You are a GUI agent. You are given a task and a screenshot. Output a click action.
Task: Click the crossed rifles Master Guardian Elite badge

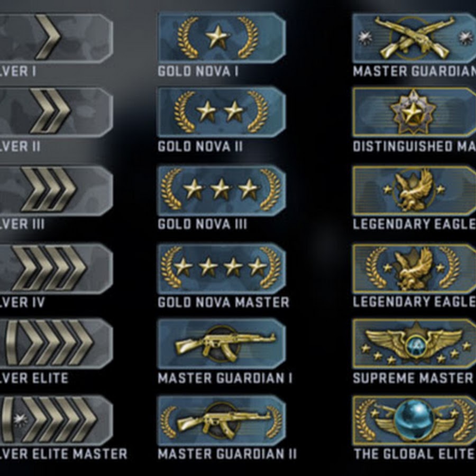(x=414, y=38)
